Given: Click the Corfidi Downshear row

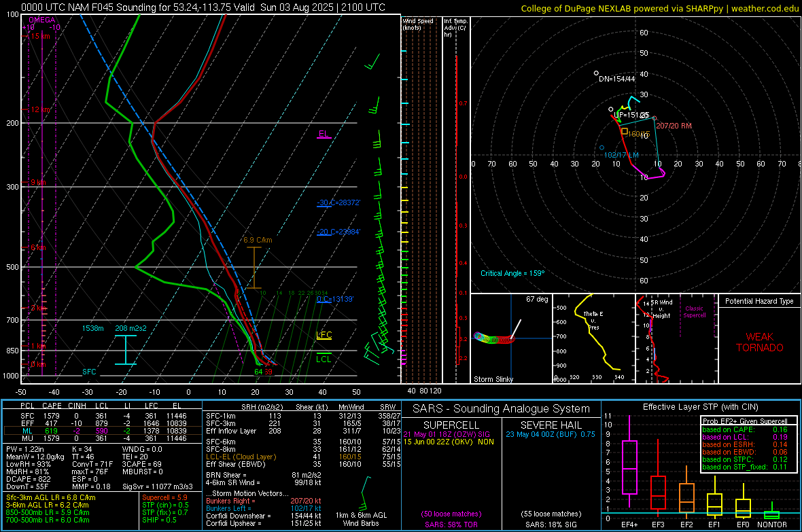Looking at the screenshot, I should [x=264, y=516].
